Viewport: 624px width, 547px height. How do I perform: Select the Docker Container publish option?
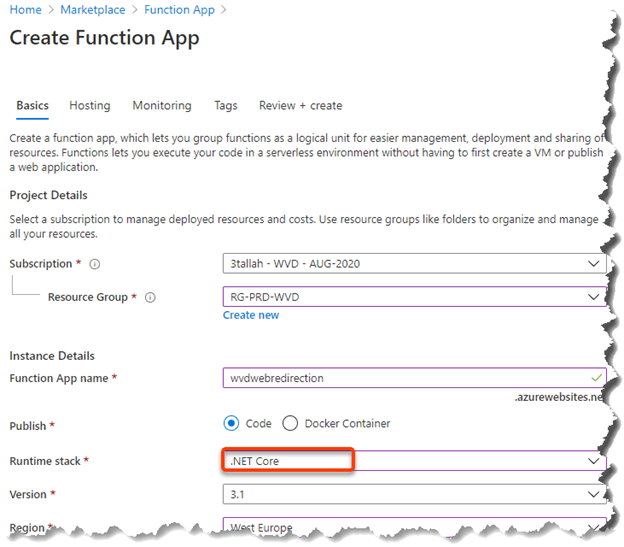coord(290,423)
